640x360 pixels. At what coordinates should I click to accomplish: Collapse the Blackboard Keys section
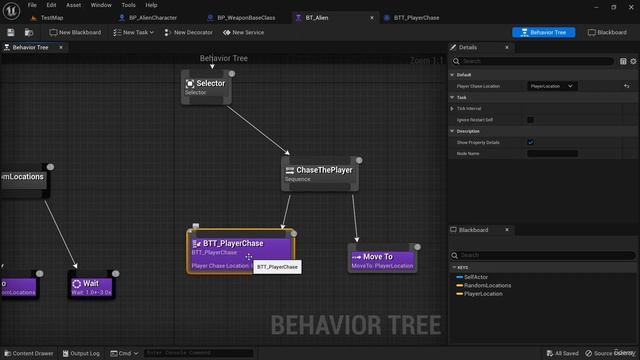[454, 267]
